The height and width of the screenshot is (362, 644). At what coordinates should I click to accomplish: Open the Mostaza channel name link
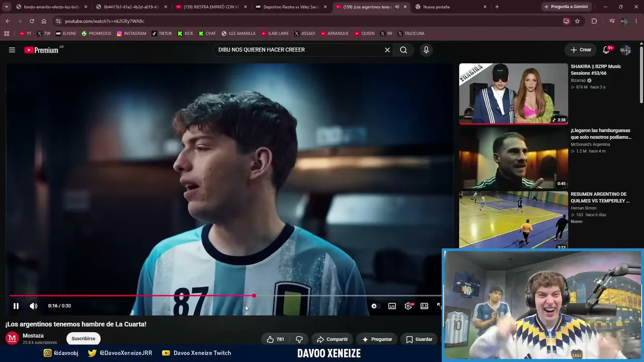(x=33, y=335)
